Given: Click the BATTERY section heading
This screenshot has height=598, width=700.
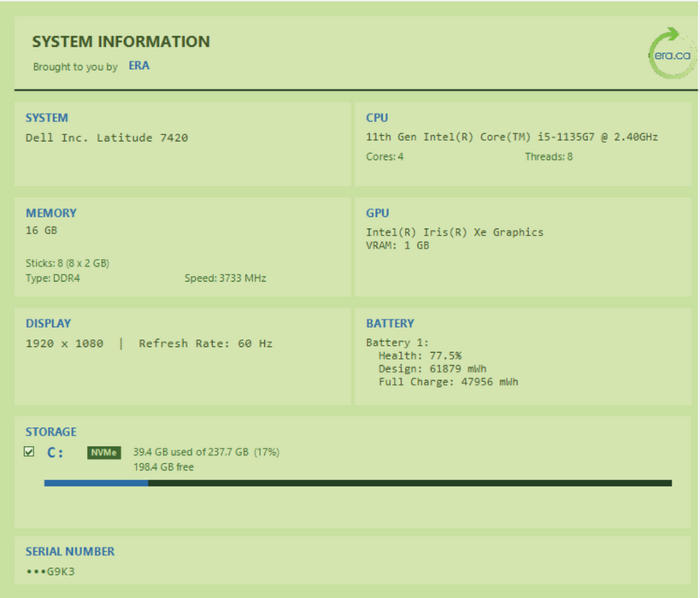Looking at the screenshot, I should 390,324.
